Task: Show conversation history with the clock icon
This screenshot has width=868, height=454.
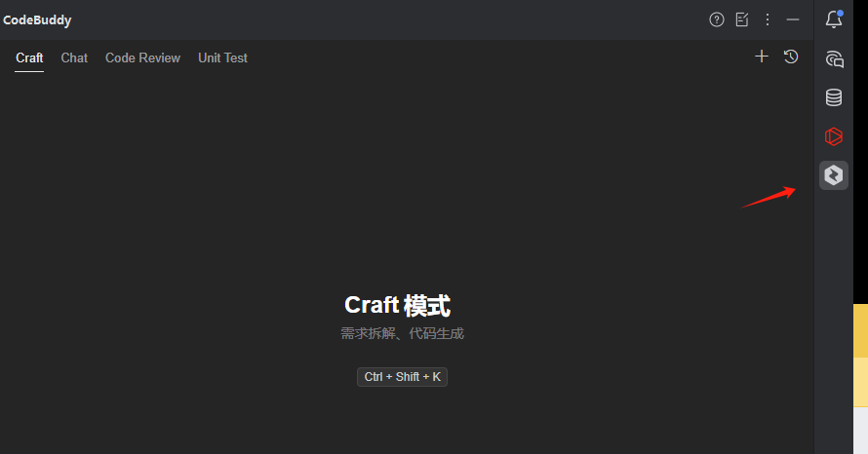Action: click(x=791, y=57)
